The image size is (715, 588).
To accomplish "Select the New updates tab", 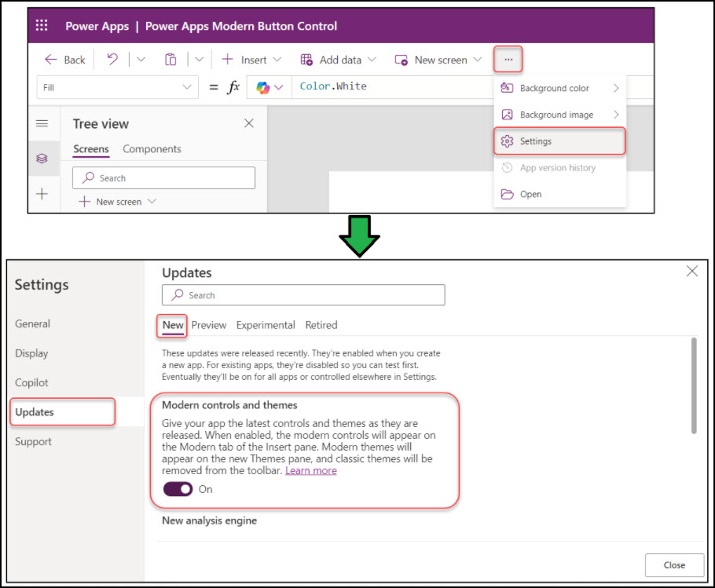I will tap(173, 325).
